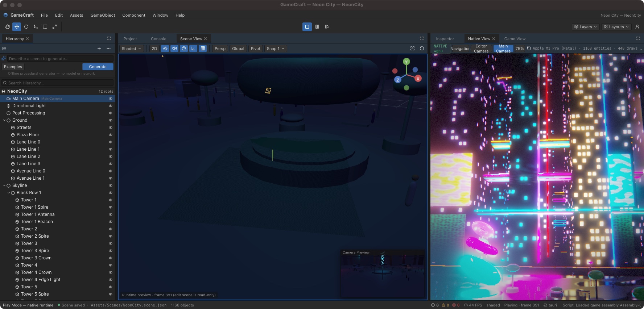Step forward one frame
The image size is (644, 309).
(x=327, y=27)
